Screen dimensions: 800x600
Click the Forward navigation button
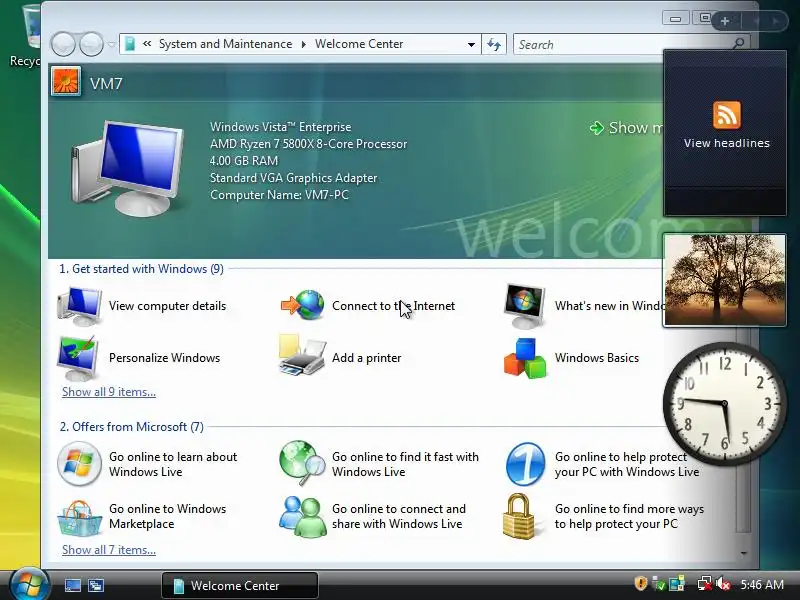tap(91, 44)
